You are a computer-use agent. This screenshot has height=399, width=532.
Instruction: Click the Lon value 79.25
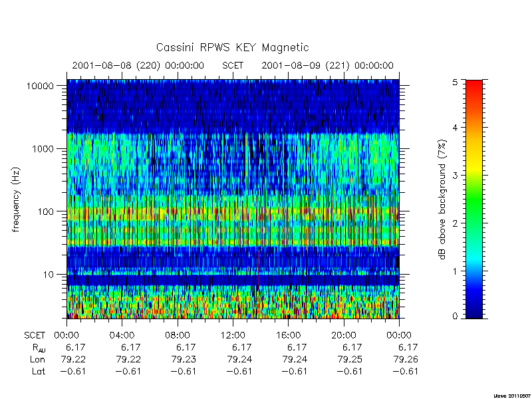(x=350, y=359)
